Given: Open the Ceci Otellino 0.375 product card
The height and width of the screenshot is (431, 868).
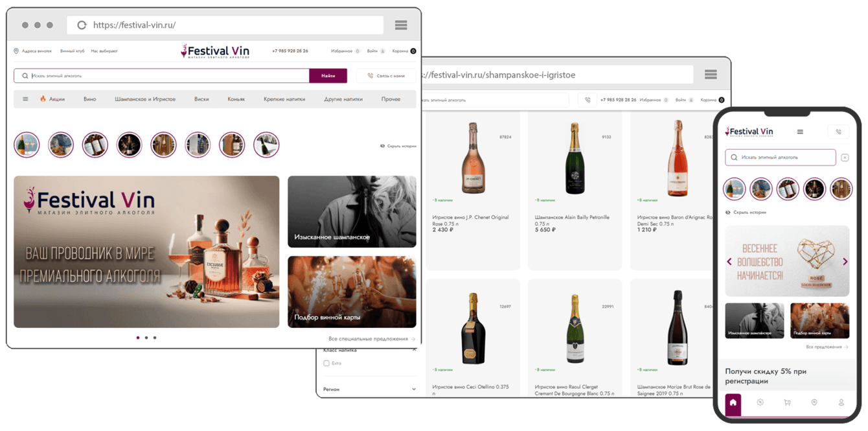Looking at the screenshot, I should [472, 338].
